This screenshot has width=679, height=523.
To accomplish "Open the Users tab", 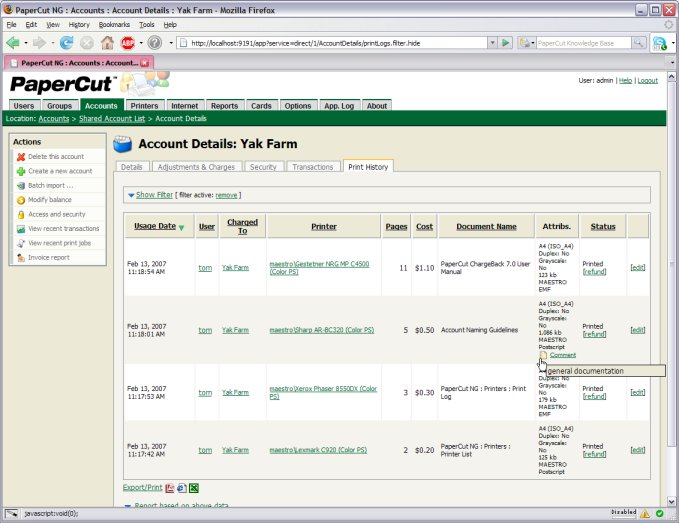I will pyautogui.click(x=24, y=106).
